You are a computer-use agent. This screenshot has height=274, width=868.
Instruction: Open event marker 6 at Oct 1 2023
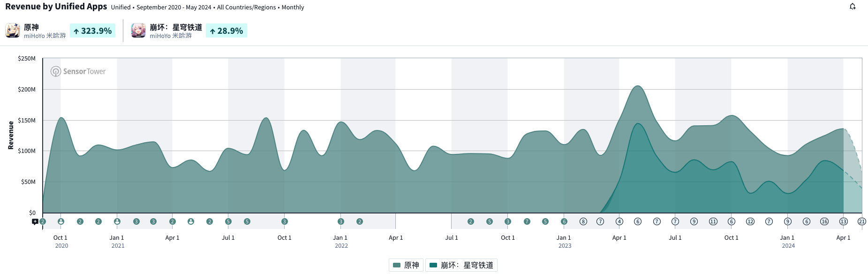pyautogui.click(x=732, y=221)
